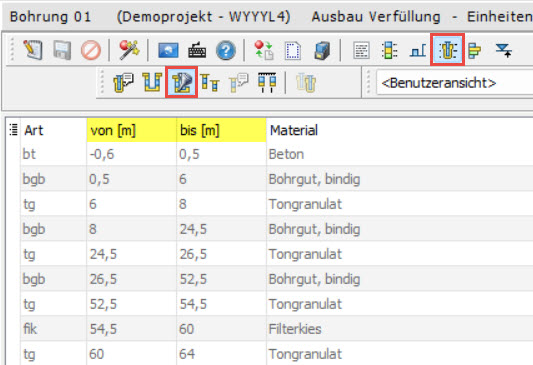
Task: Click the 'Material' column header
Action: click(x=400, y=130)
